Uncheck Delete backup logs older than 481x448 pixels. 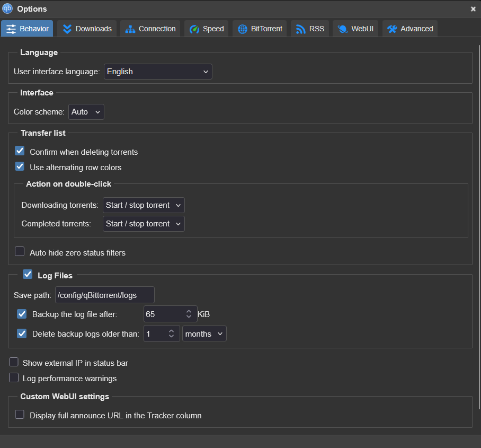pyautogui.click(x=22, y=333)
